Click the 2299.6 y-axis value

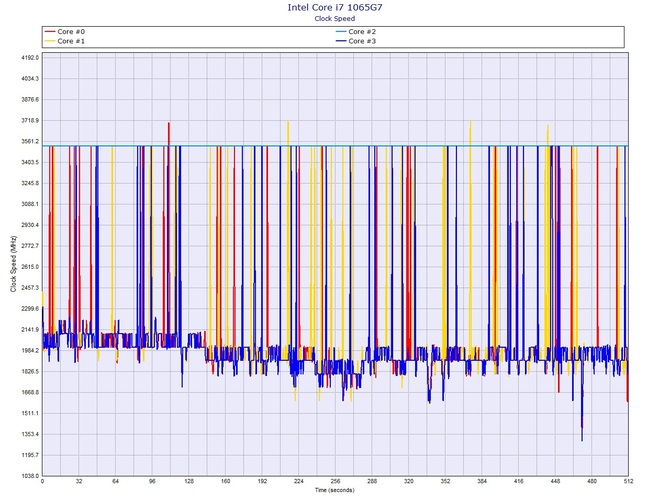(x=30, y=309)
